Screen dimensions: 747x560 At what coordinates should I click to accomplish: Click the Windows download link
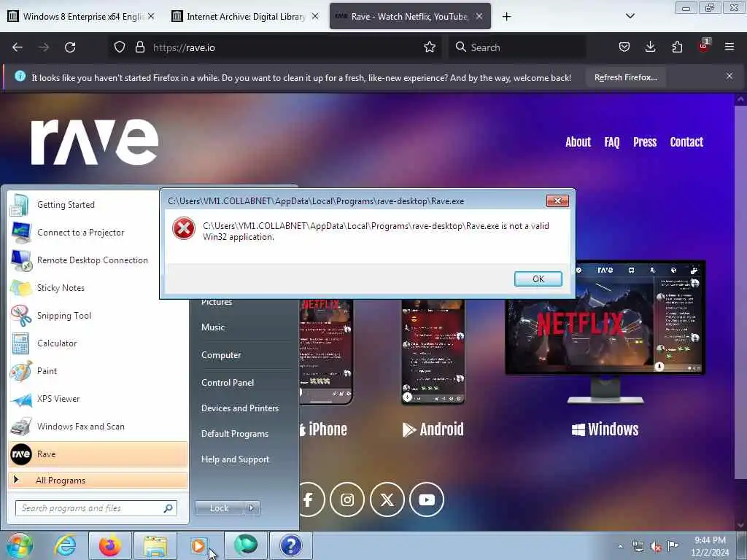pyautogui.click(x=605, y=429)
